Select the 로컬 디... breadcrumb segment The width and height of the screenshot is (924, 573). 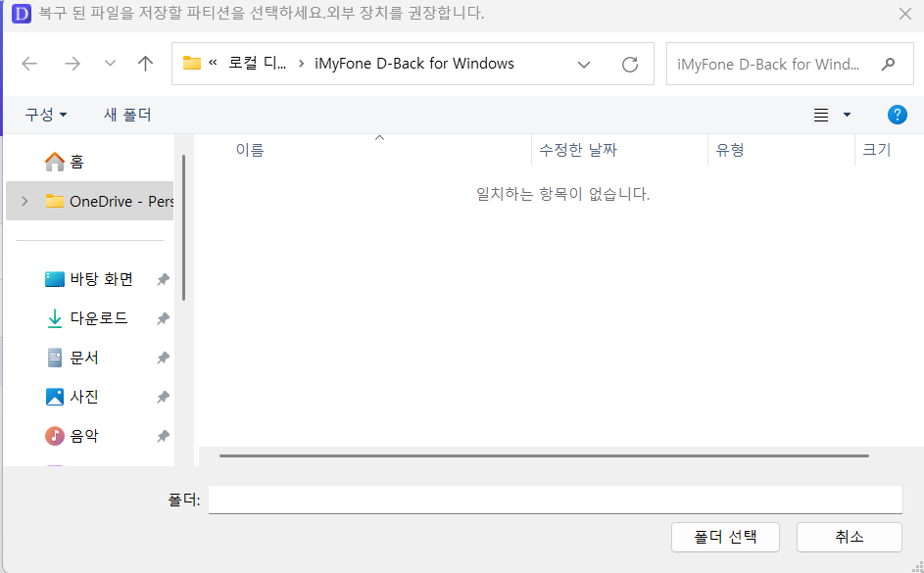tap(257, 63)
